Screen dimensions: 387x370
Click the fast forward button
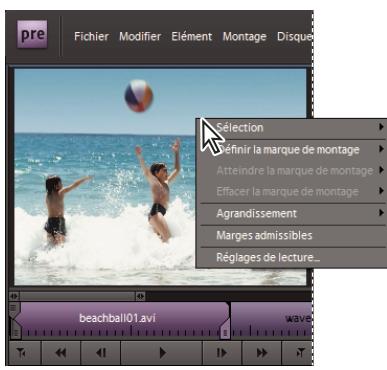(262, 353)
